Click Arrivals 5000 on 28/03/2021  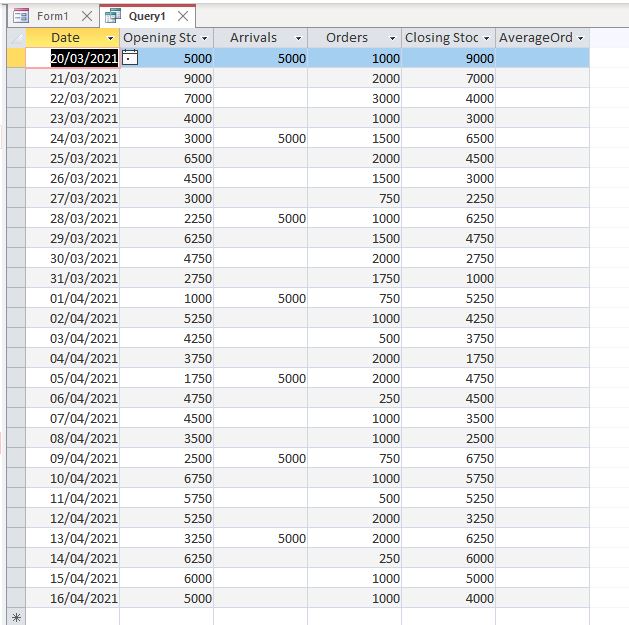261,218
